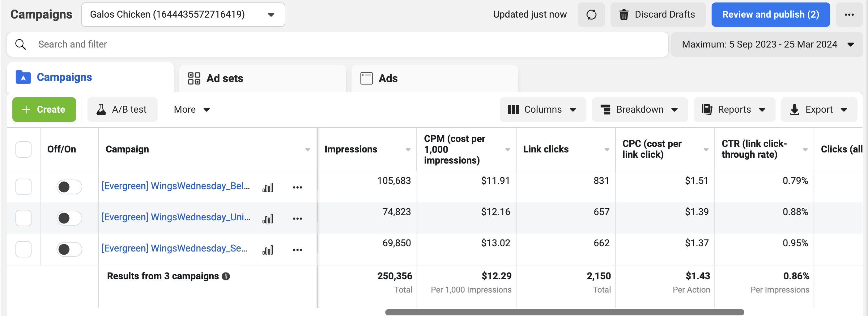Click the green Create button
The height and width of the screenshot is (316, 868).
click(44, 109)
